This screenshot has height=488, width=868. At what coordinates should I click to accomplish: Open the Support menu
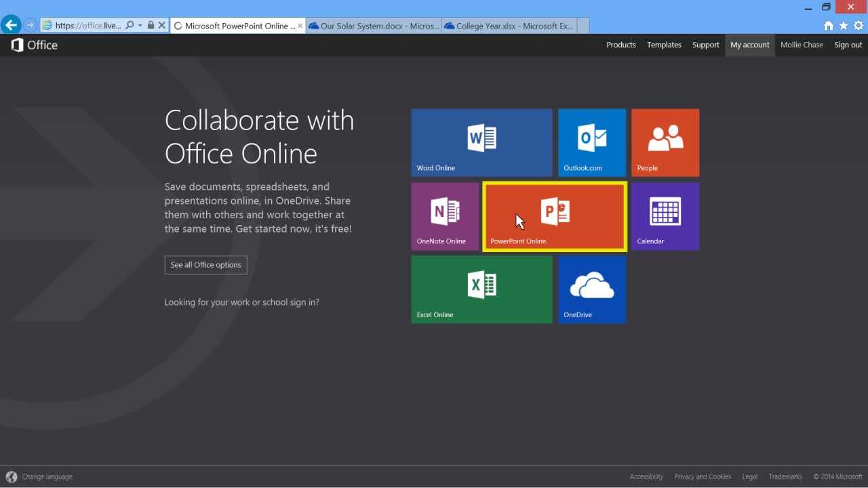coord(705,45)
